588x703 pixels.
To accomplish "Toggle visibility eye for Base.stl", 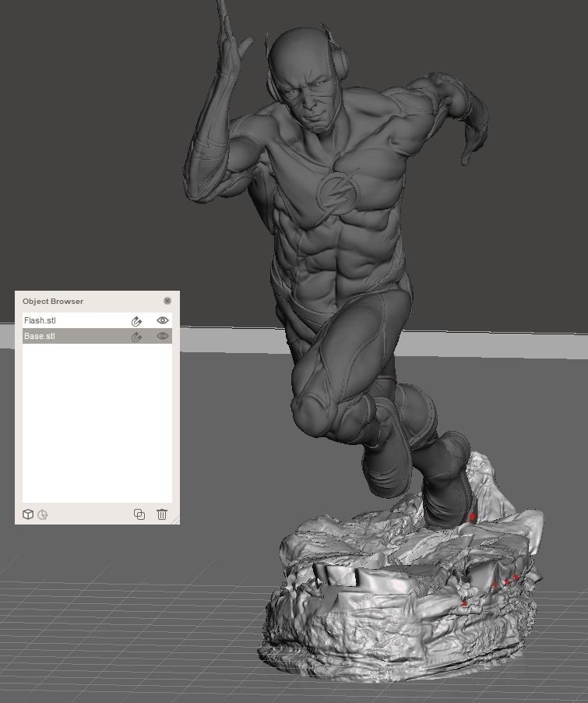I will pos(162,336).
